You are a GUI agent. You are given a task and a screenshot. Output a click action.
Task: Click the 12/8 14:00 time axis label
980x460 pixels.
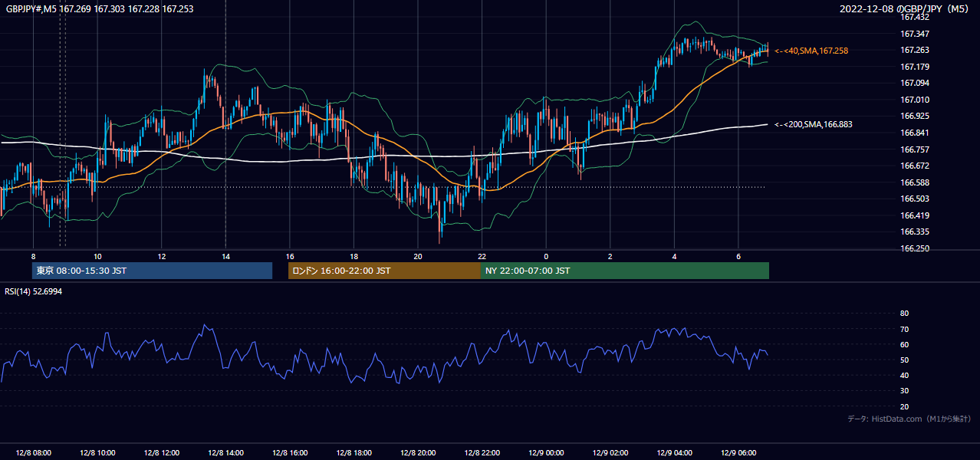click(x=225, y=453)
